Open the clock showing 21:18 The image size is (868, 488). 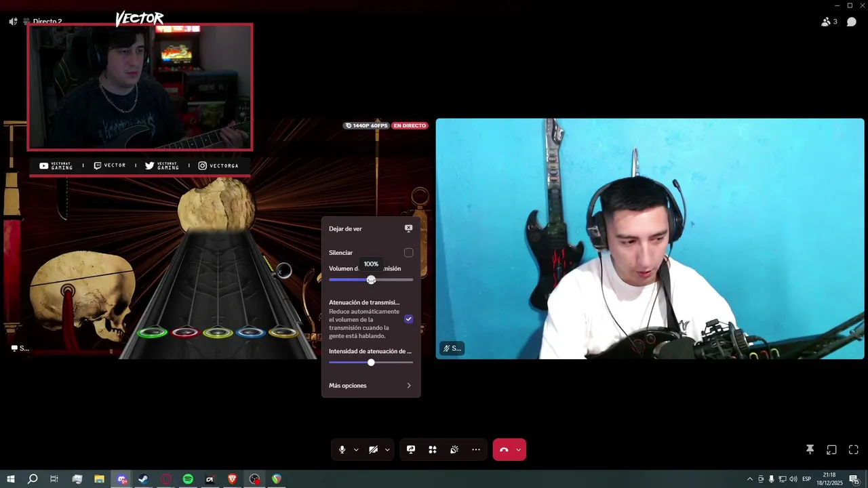[x=829, y=479]
